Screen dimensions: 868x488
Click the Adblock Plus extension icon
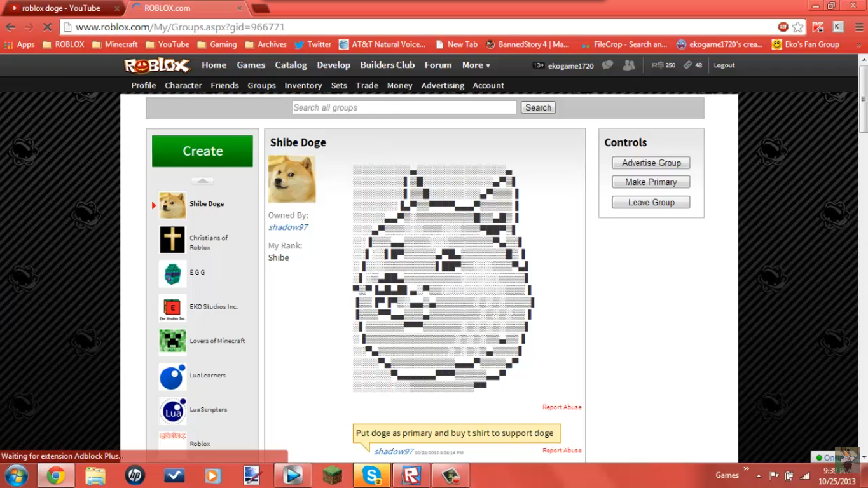tap(783, 27)
